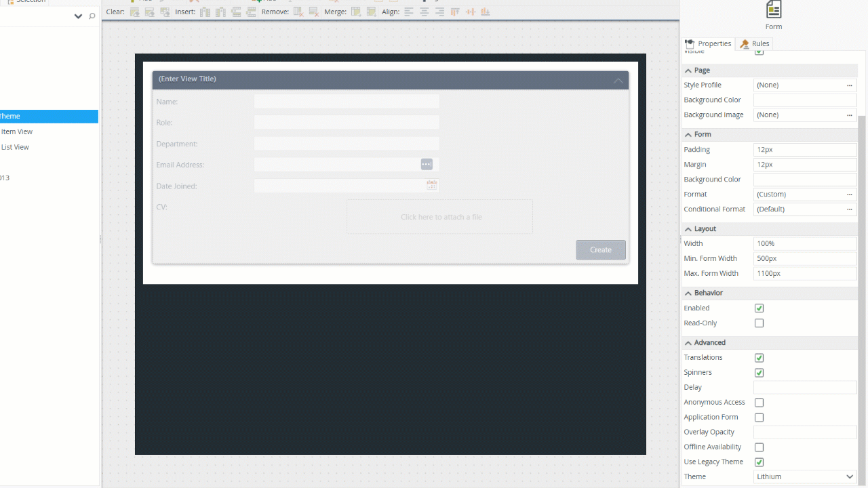Open the Date Joined calendar picker

[x=432, y=185]
